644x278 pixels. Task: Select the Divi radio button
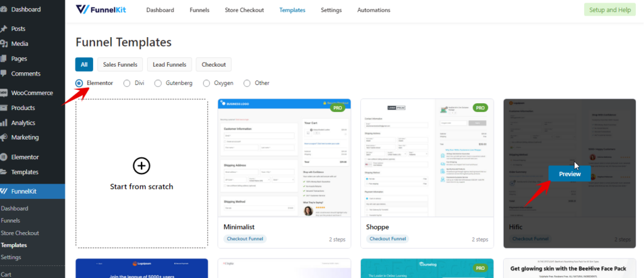[127, 84]
